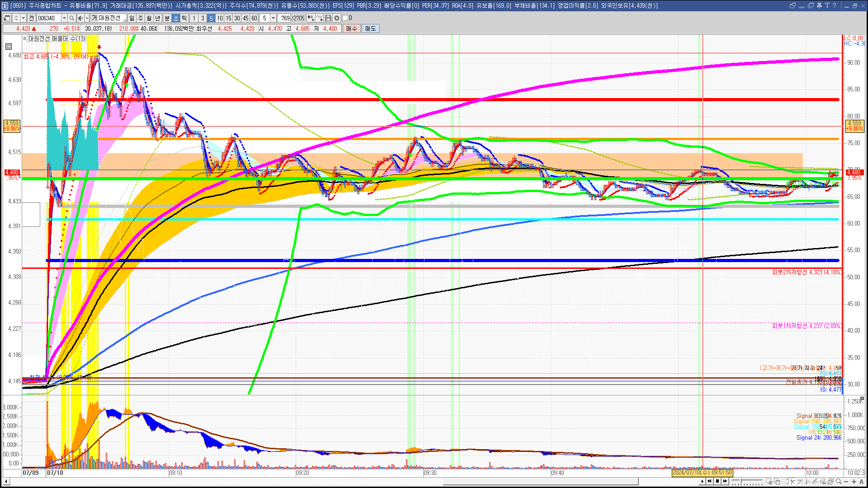The height and width of the screenshot is (488, 868).
Task: Click the T font icon in title bar
Action: coord(827,5)
